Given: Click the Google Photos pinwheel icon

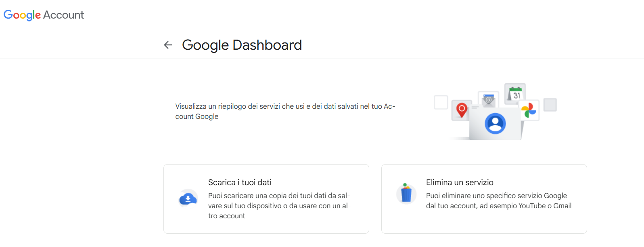Looking at the screenshot, I should pyautogui.click(x=529, y=110).
